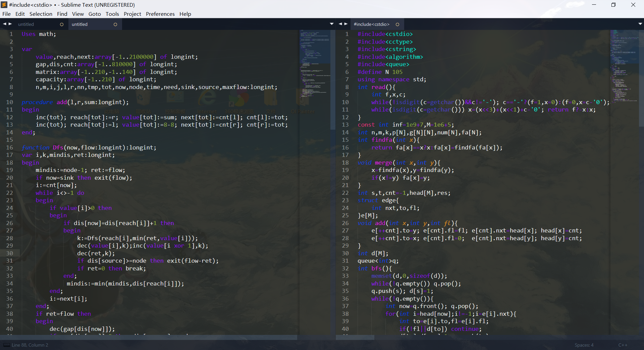Screen dimensions: 644x350
Task: Click line number 30 in left pane
Action: (x=9, y=253)
